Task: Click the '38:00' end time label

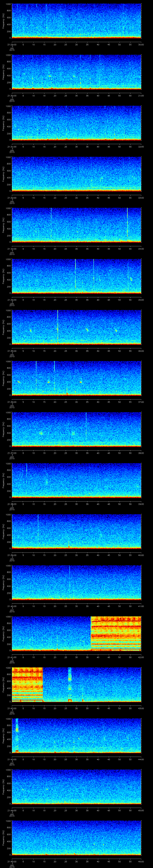Action: pyautogui.click(x=141, y=453)
